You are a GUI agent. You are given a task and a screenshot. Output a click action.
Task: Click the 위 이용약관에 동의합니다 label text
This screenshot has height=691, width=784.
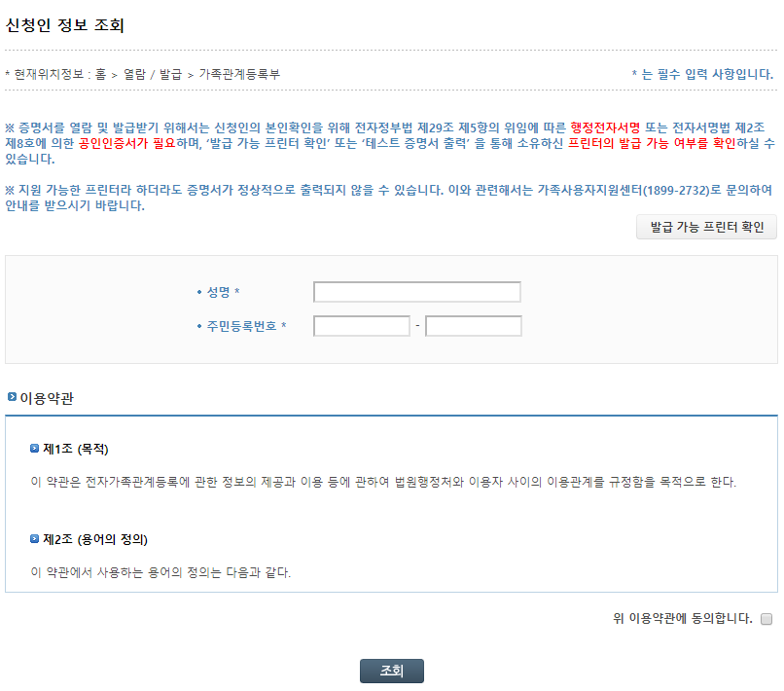[683, 618]
